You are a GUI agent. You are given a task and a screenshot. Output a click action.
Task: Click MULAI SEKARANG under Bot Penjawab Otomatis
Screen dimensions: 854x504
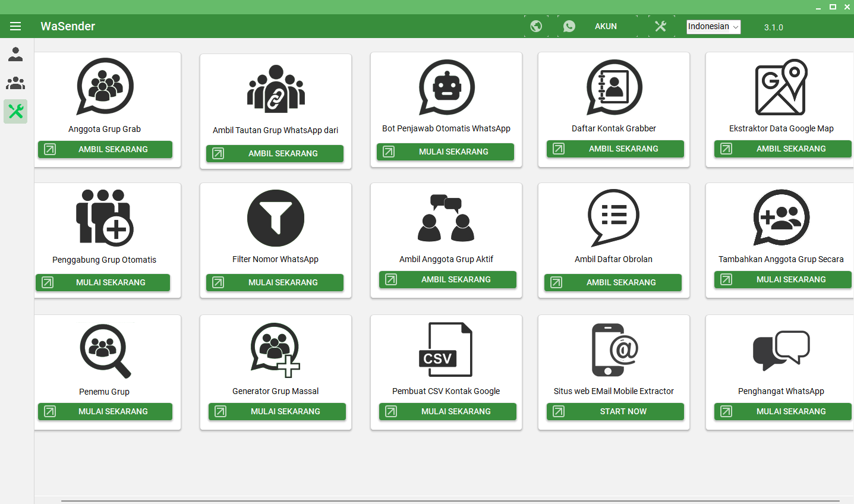coord(445,152)
